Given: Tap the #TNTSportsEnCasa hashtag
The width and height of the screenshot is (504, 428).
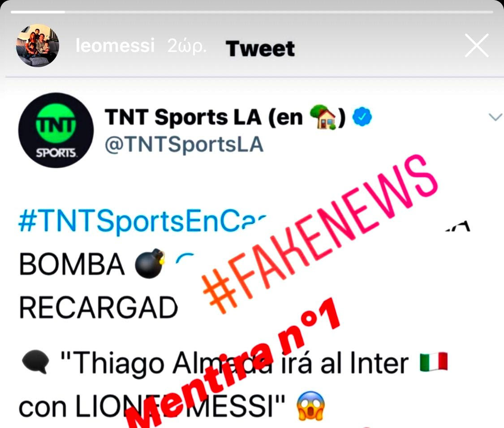Looking at the screenshot, I should (x=142, y=221).
